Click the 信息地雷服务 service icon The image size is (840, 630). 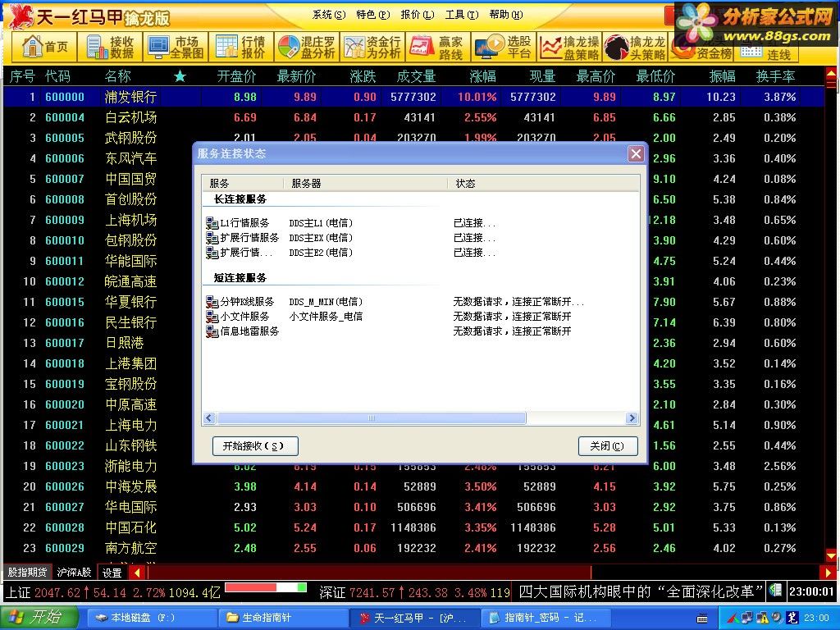[x=212, y=331]
